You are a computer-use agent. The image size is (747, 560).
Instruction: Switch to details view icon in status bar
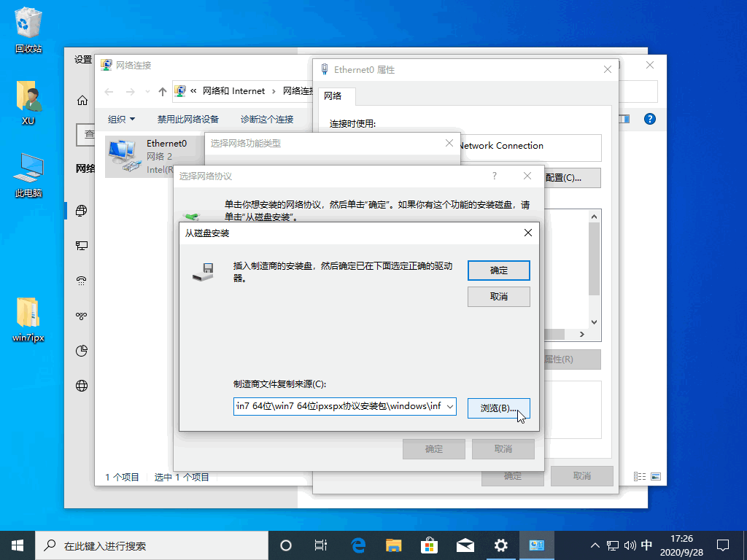click(x=639, y=476)
